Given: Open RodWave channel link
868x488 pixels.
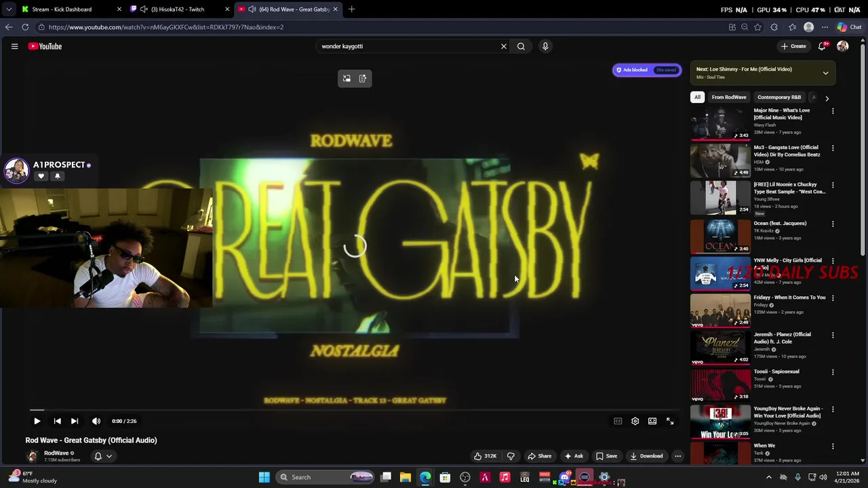Looking at the screenshot, I should pos(56,453).
